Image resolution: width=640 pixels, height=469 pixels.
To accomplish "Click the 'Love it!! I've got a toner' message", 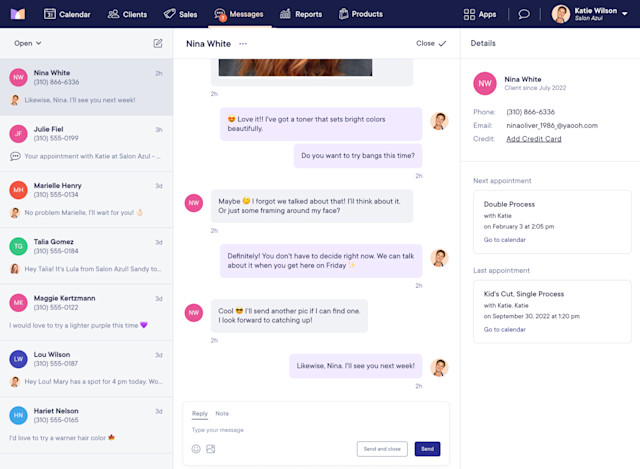I will (321, 124).
